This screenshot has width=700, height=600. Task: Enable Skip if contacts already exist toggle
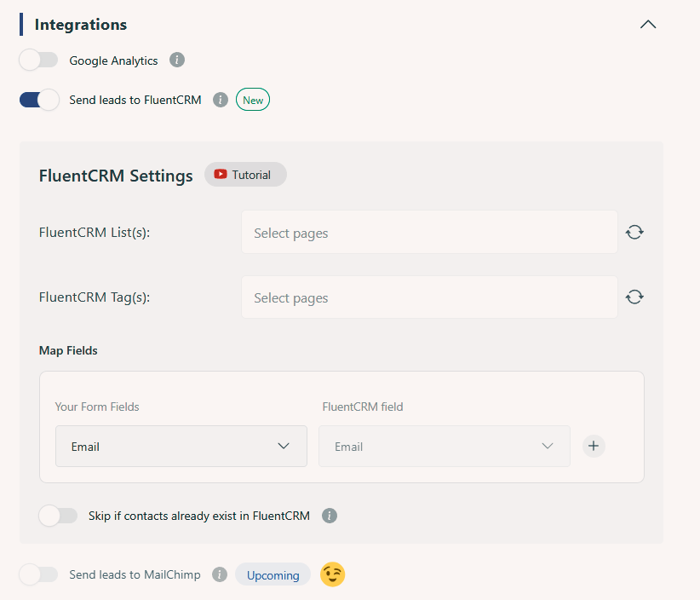pos(58,516)
